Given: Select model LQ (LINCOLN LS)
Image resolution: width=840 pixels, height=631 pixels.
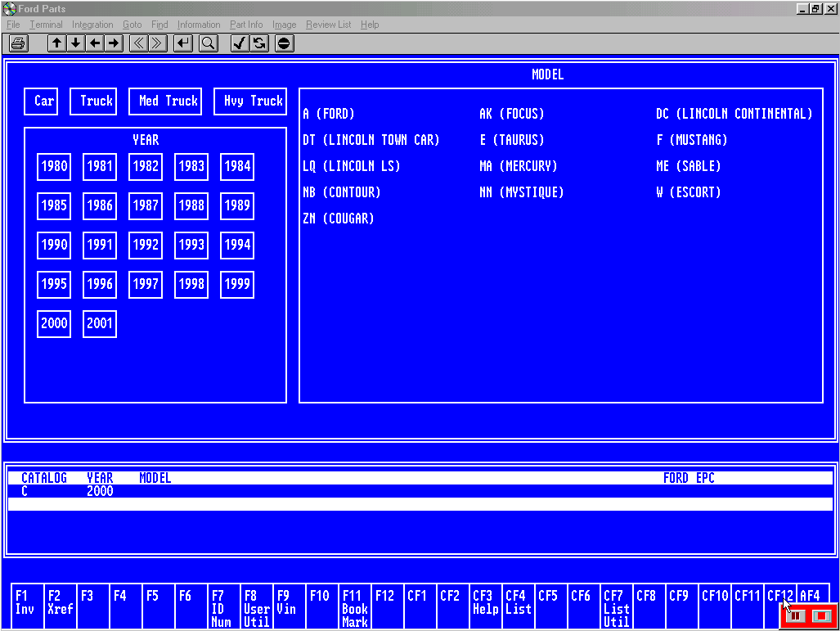Looking at the screenshot, I should point(352,166).
